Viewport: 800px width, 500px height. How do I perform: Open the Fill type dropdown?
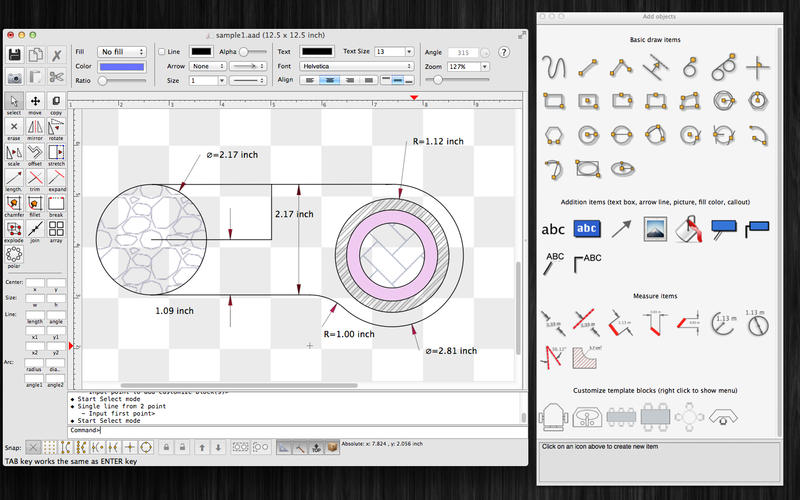pyautogui.click(x=122, y=51)
